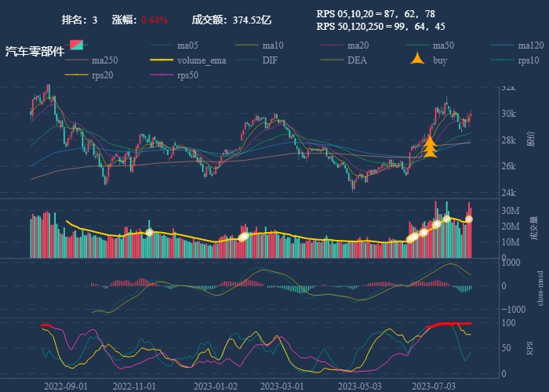The image size is (549, 392).
Task: Click the 2023-03-01 axis date label
Action: pos(282,386)
